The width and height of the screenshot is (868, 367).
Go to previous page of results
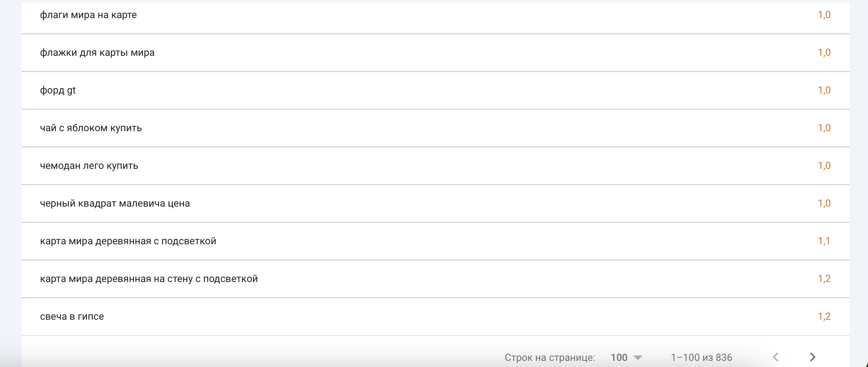point(776,357)
